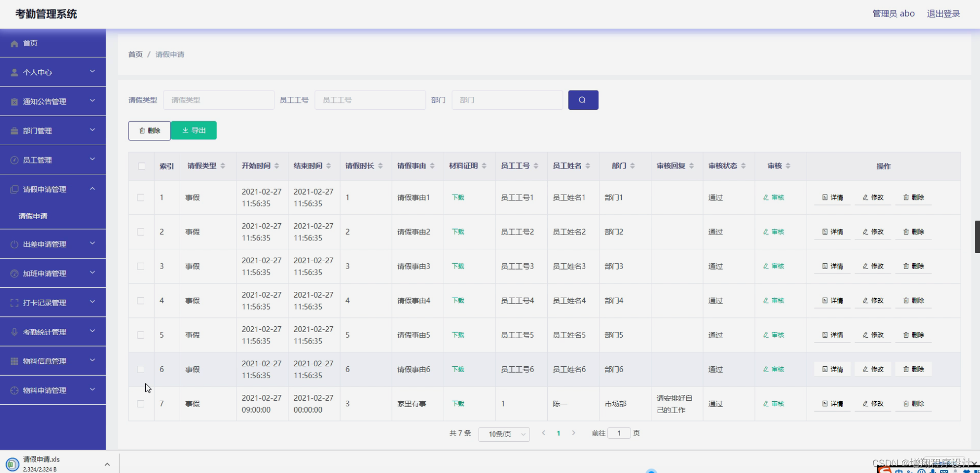Sort by 请假类型 column arrows
Screen dimensions: 980x473
coord(223,166)
